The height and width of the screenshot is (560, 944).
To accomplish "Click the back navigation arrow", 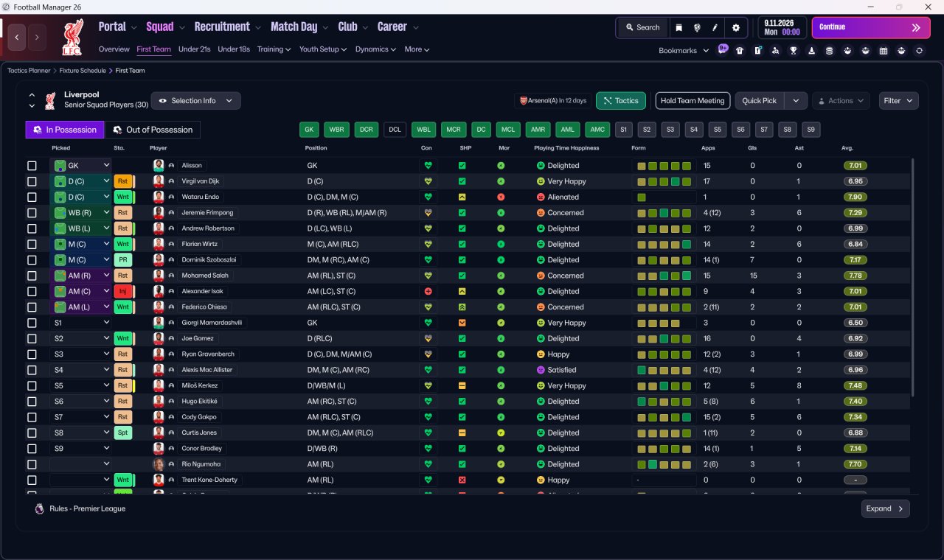I will tap(18, 37).
